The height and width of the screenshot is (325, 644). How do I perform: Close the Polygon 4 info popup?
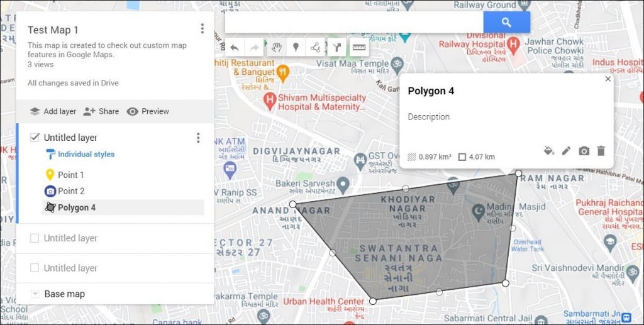pos(608,79)
